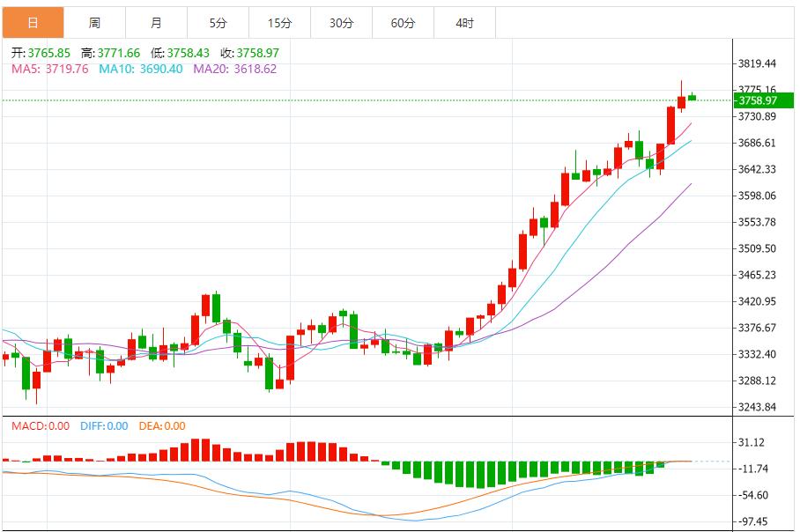Switch to the 周 weekly tab
This screenshot has height=532, width=800.
click(94, 23)
